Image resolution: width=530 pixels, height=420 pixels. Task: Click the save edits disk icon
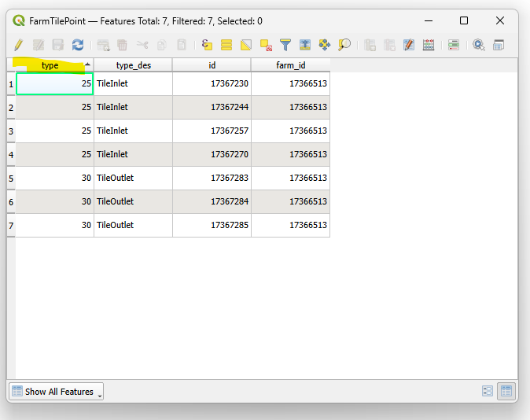pyautogui.click(x=58, y=45)
